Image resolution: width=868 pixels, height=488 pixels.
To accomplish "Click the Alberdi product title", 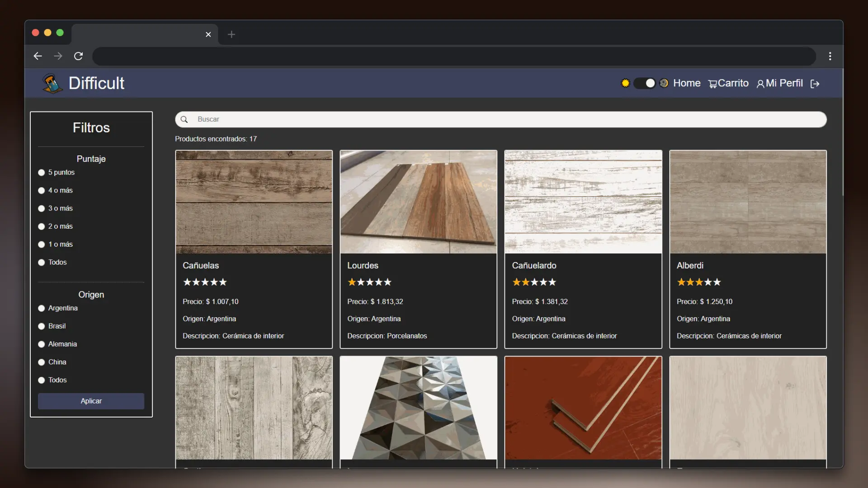I will coord(690,266).
